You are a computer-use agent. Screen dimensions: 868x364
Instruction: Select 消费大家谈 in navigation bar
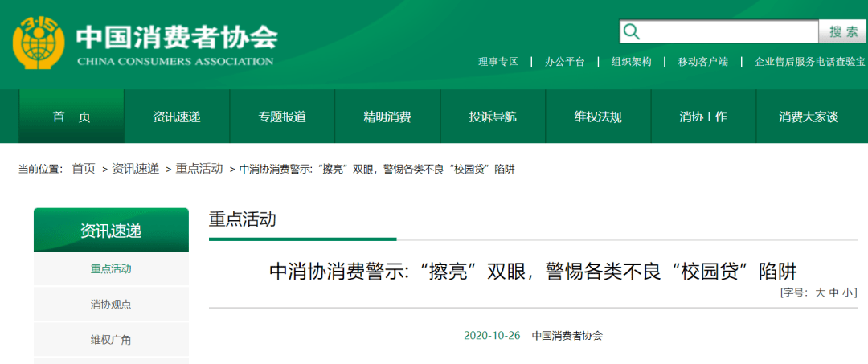coord(809,117)
